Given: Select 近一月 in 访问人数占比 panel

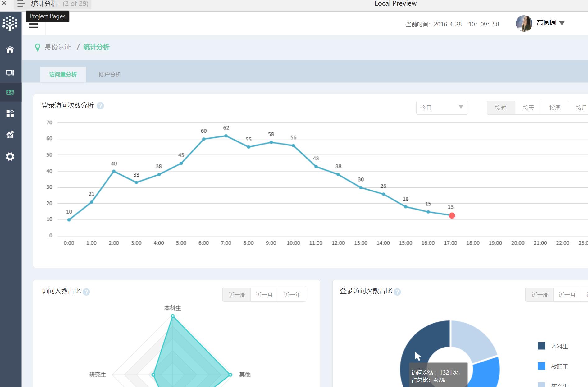Looking at the screenshot, I should [x=264, y=295].
